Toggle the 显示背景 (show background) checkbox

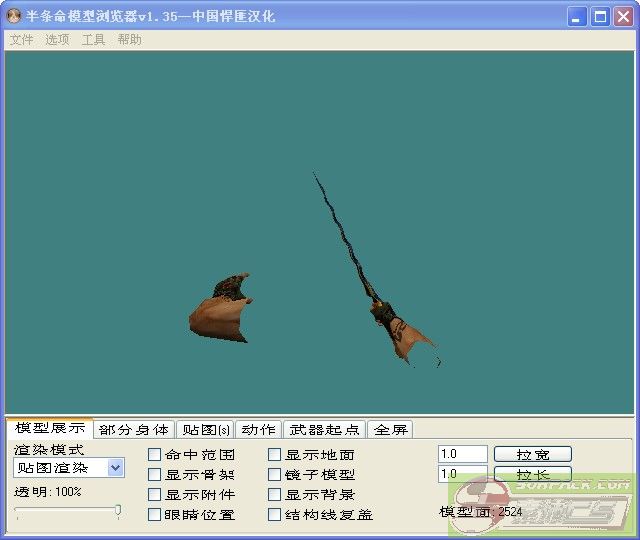pyautogui.click(x=275, y=494)
